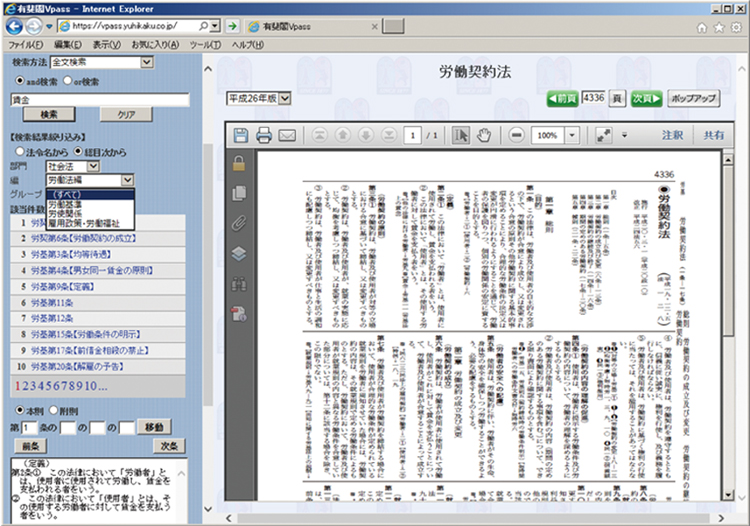Go to last page in PDF toolbar

click(389, 135)
